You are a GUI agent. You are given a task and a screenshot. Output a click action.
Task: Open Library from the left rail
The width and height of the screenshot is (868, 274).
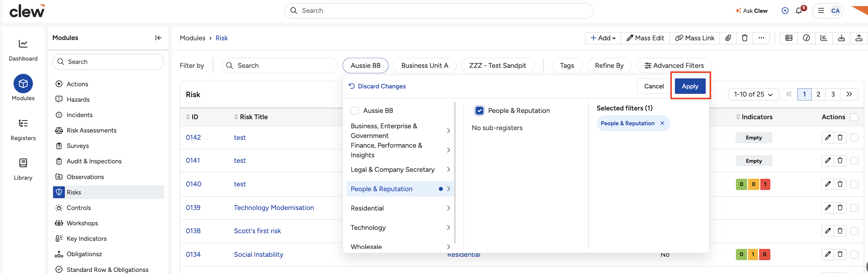pyautogui.click(x=23, y=169)
